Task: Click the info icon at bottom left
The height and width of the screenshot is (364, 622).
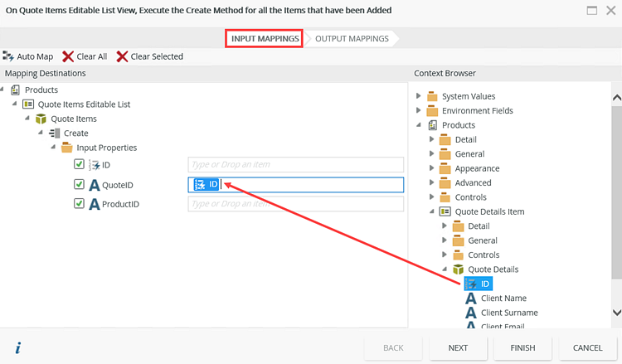Action: tap(17, 347)
